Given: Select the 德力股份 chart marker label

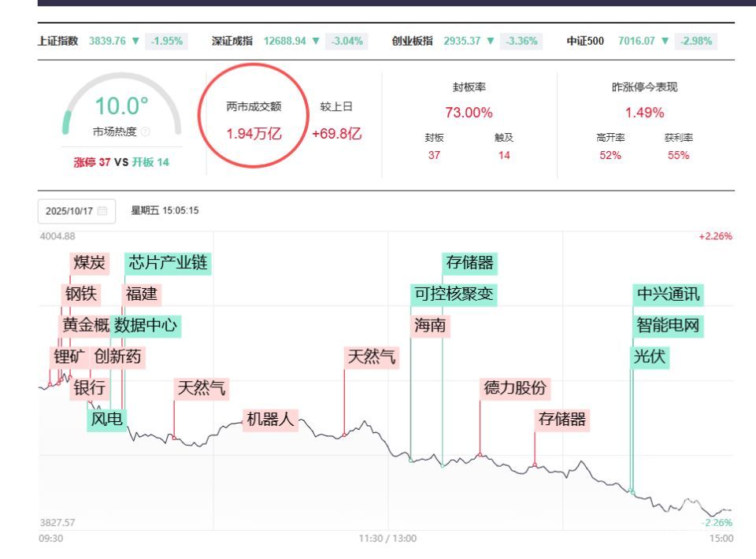Looking at the screenshot, I should pos(516,387).
